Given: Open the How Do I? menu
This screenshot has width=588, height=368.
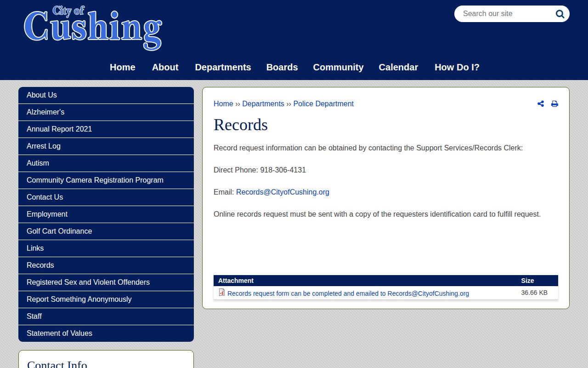Looking at the screenshot, I should [x=457, y=67].
